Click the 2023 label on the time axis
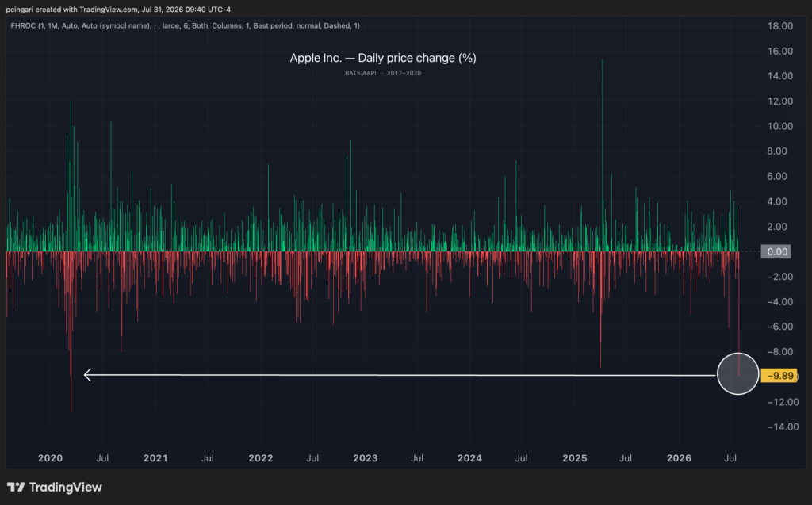The height and width of the screenshot is (505, 812). tap(365, 458)
